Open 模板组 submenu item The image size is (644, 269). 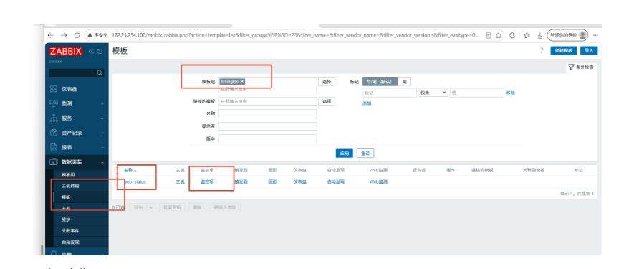point(68,174)
